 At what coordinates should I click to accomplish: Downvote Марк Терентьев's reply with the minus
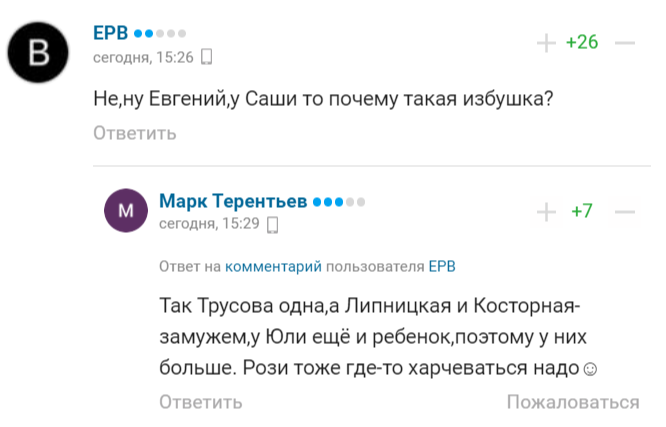[x=625, y=211]
